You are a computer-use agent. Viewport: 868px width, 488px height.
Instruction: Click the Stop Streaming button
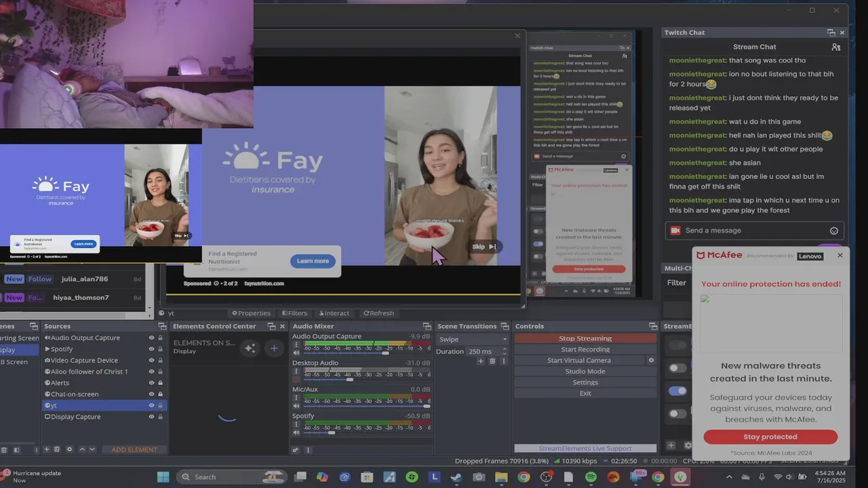[x=585, y=338]
